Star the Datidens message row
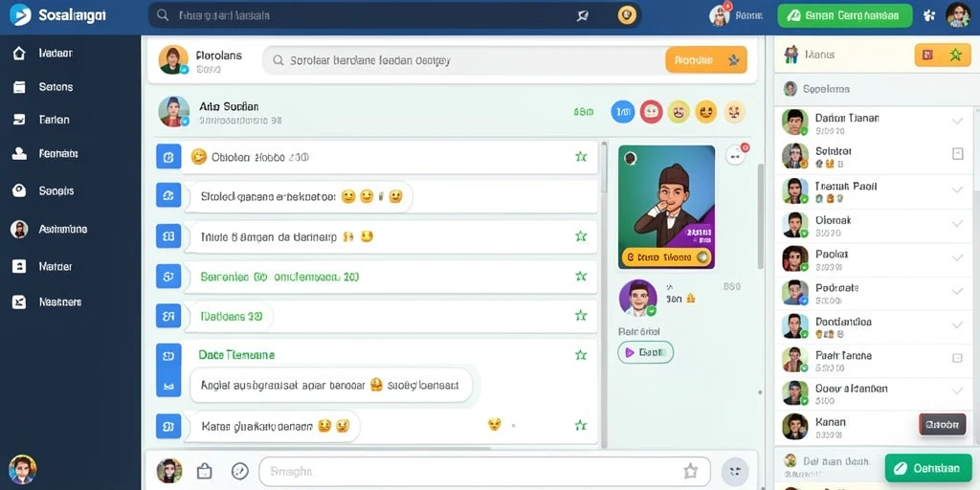 coord(581,316)
